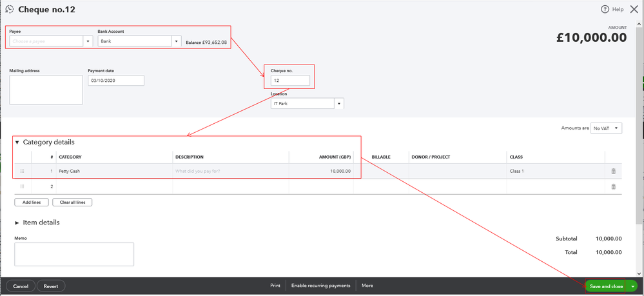This screenshot has width=644, height=296.
Task: Click the Bank Account field showing Bank
Action: tap(135, 41)
